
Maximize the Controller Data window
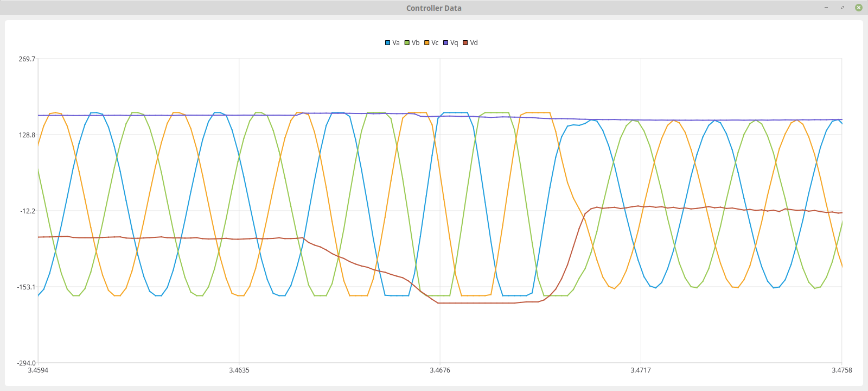(x=843, y=8)
